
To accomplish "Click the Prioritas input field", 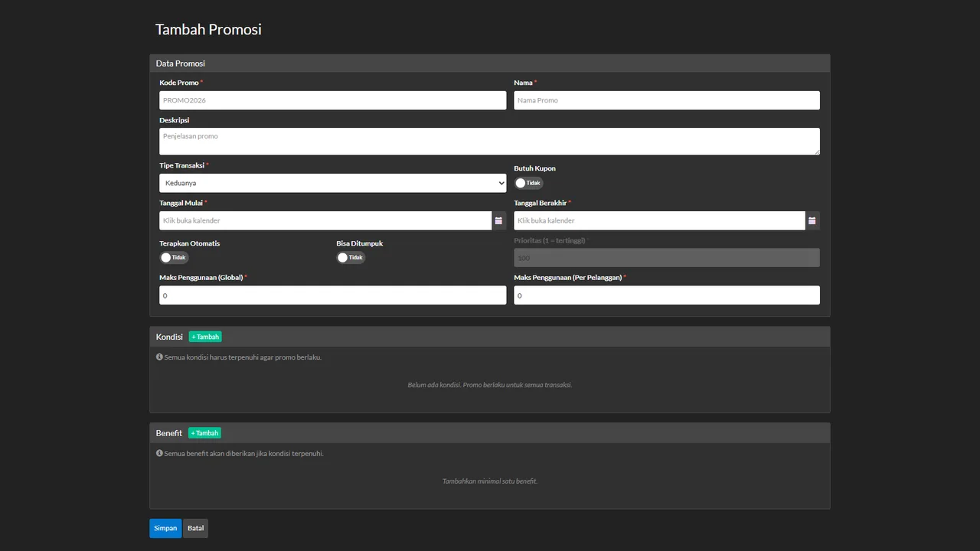I will tap(667, 258).
